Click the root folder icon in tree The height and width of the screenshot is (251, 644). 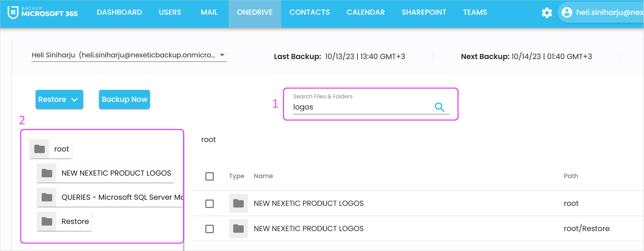point(39,149)
